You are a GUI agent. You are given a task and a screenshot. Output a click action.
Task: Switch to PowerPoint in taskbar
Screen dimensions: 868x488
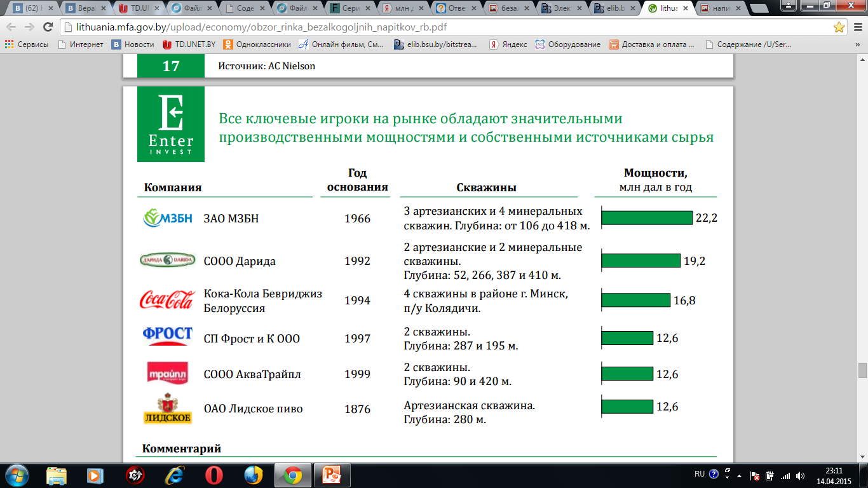pyautogui.click(x=332, y=475)
